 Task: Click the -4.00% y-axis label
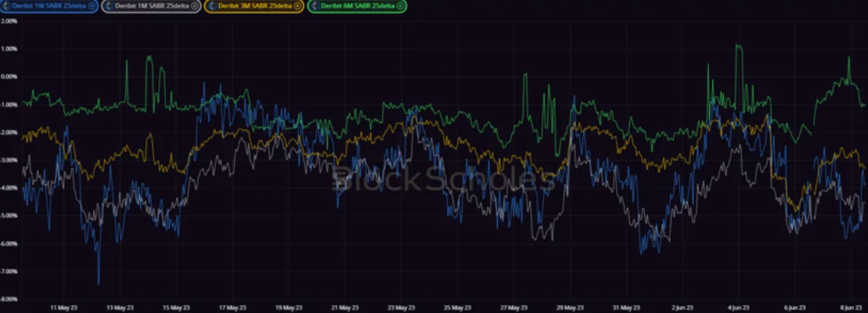[10, 188]
